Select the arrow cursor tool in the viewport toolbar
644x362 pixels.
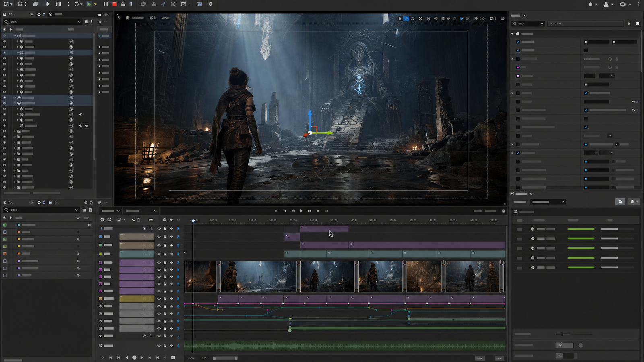[x=400, y=19]
